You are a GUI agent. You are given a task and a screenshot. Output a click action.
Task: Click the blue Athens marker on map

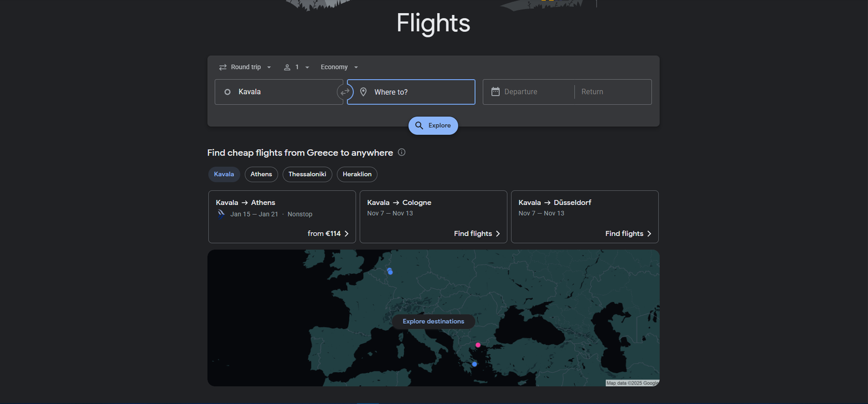[474, 364]
